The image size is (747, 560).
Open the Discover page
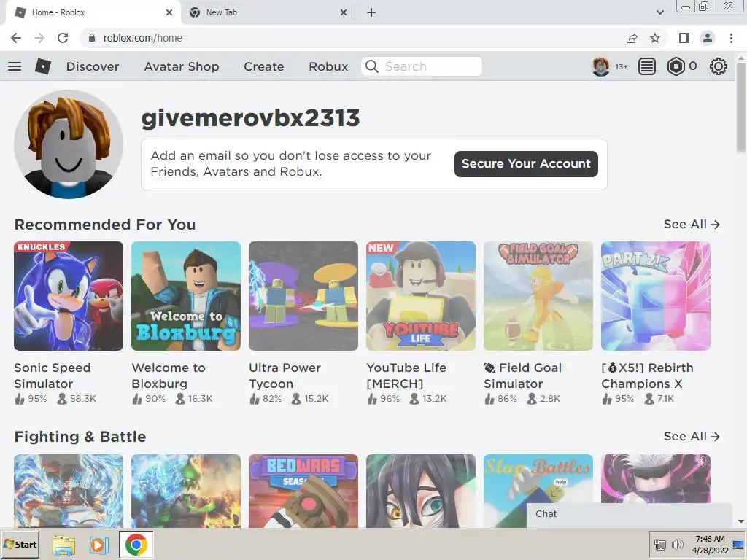coord(93,66)
